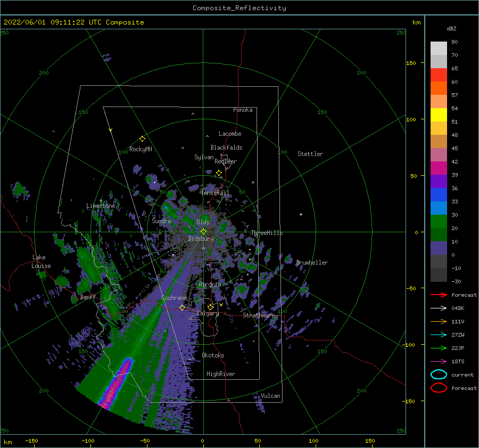Select the Innisfail label

coord(215,193)
